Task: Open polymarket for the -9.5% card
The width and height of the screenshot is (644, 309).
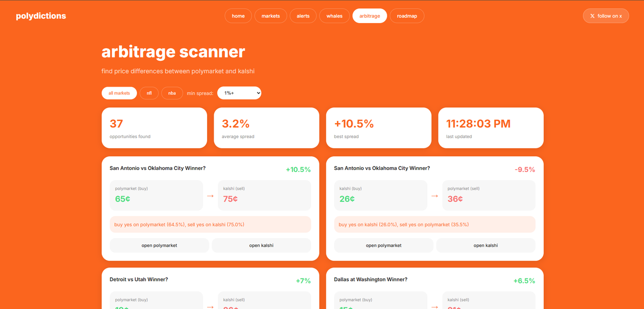Action: 384,246
